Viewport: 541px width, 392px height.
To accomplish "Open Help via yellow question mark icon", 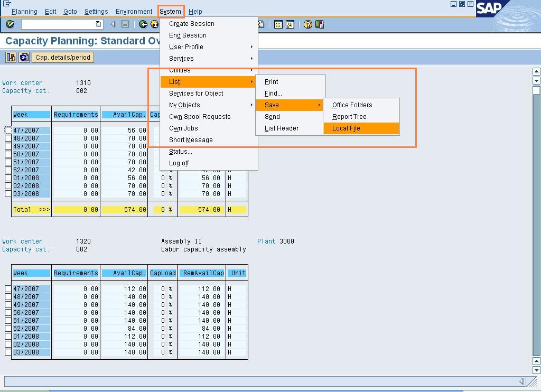I will click(308, 24).
